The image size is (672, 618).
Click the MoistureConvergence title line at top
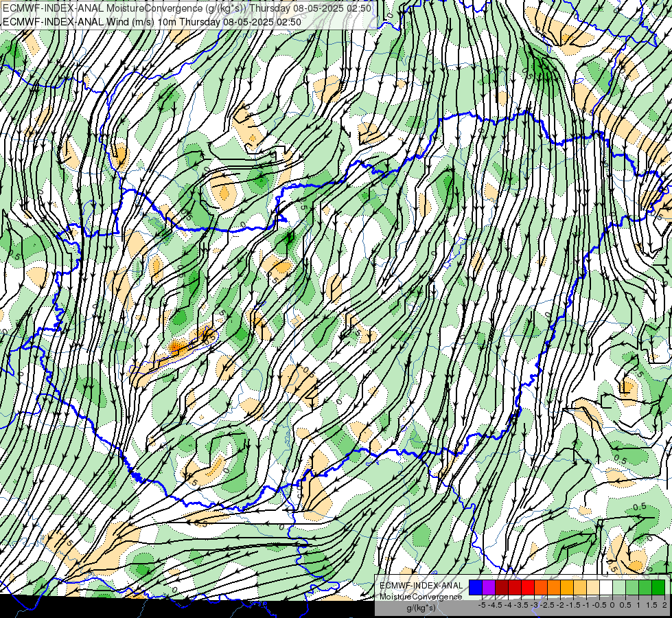187,8
